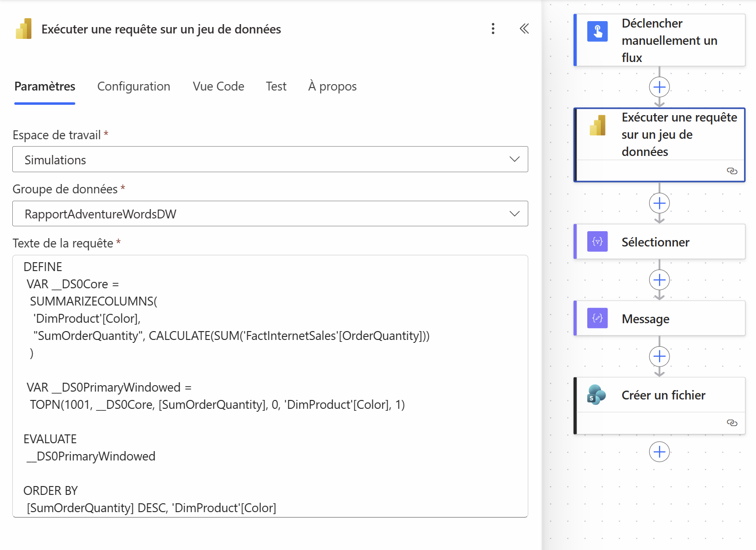Click the panel title Exécuter une requête sur un jeu de données
Viewport: 756px width, 550px height.
(161, 29)
